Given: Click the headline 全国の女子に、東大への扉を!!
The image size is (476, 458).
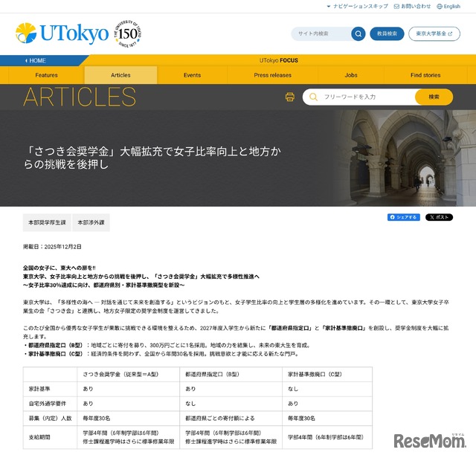Looking at the screenshot, I should [59, 268].
